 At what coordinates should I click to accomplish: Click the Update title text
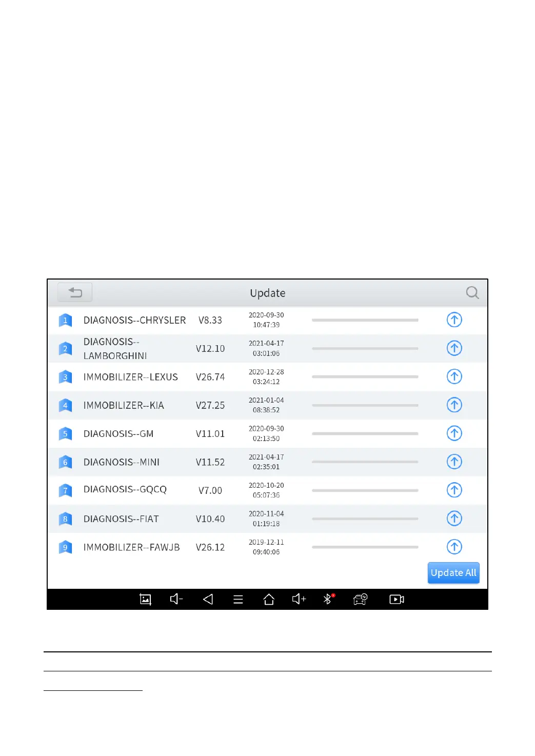tap(268, 293)
